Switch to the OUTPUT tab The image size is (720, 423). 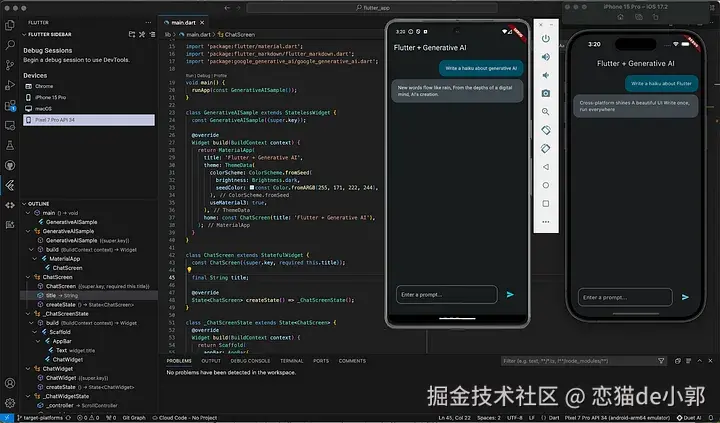pyautogui.click(x=211, y=361)
